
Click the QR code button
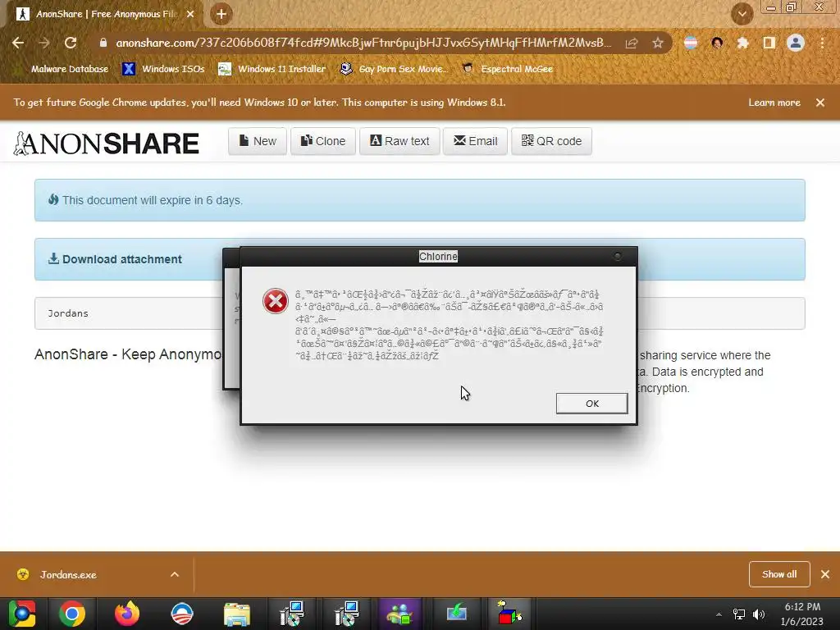point(551,141)
